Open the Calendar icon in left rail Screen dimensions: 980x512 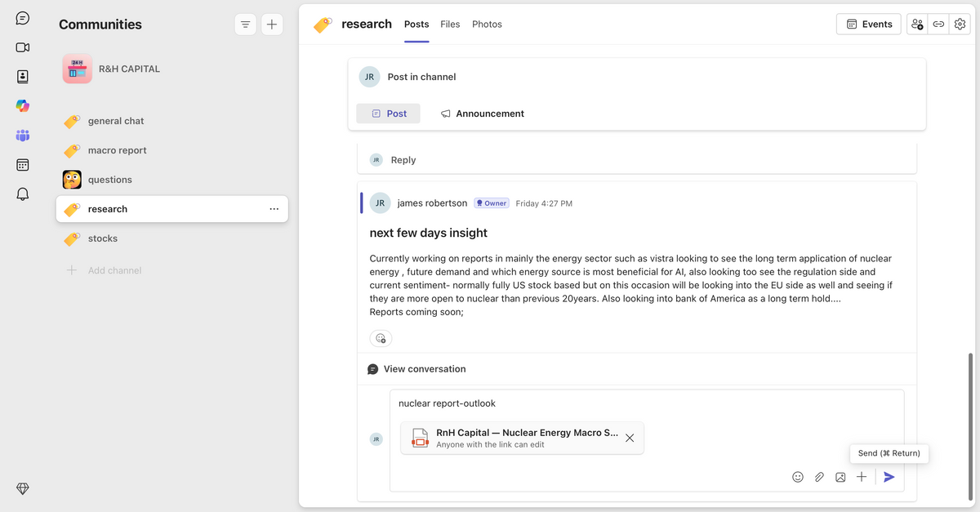[x=23, y=165]
